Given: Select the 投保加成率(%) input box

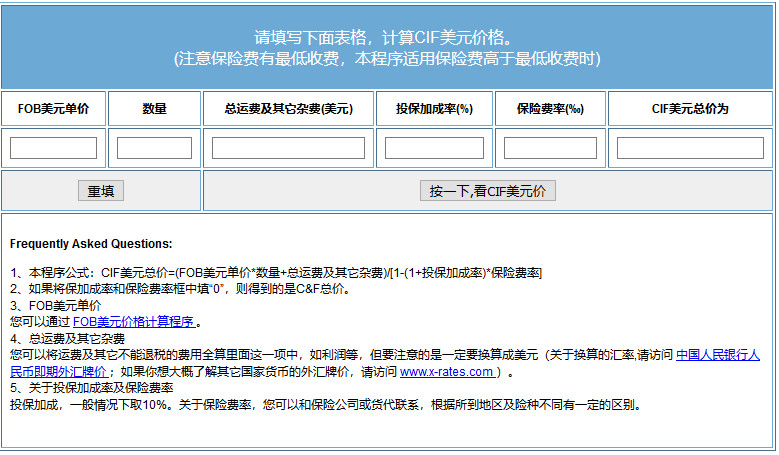Looking at the screenshot, I should point(434,148).
